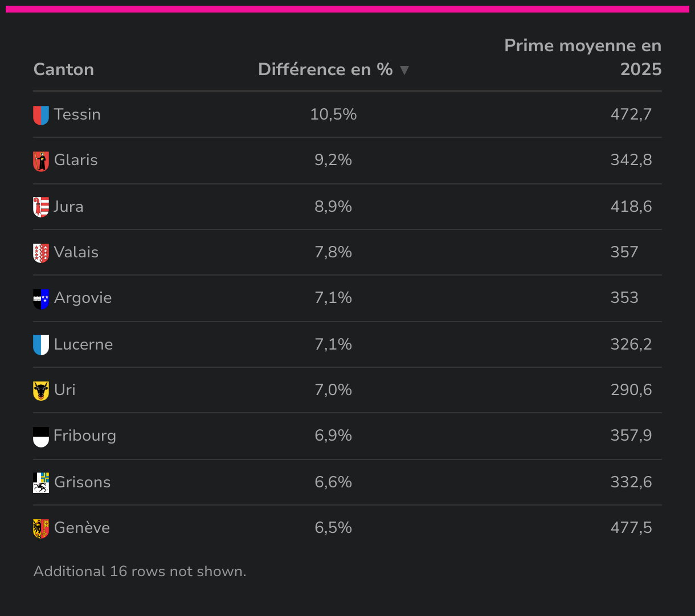Click the Tessin canton name
The height and width of the screenshot is (616, 695).
(x=77, y=114)
